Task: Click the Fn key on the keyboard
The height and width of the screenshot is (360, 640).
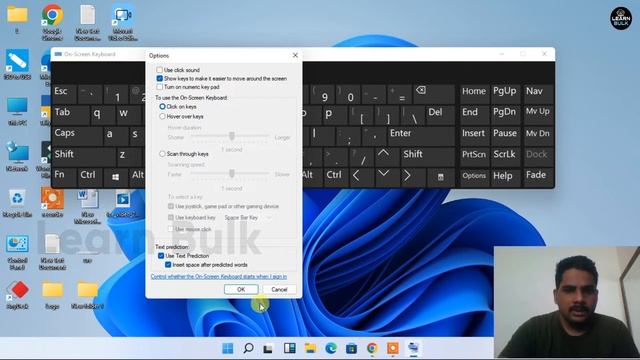Action: [x=64, y=177]
